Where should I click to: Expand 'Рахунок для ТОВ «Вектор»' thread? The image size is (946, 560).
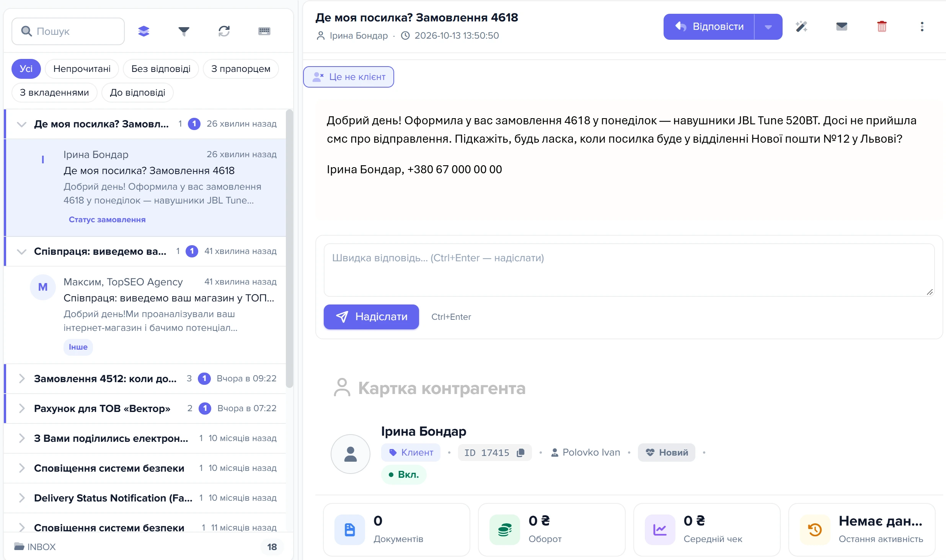pyautogui.click(x=22, y=408)
